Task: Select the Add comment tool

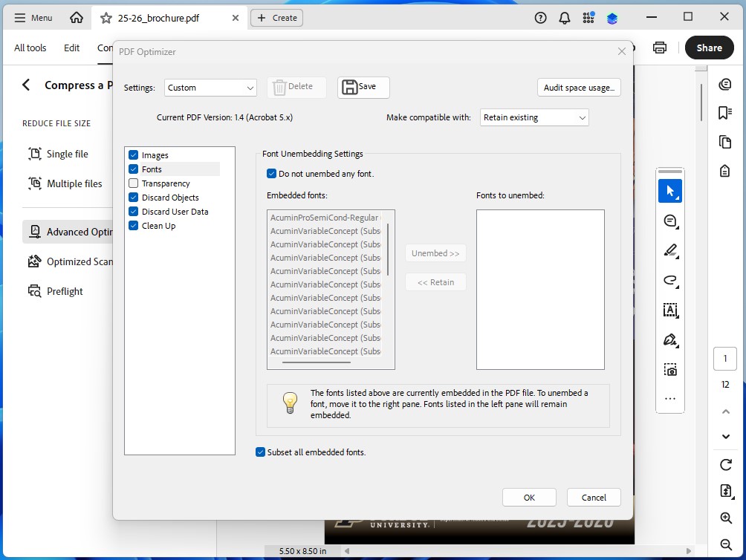Action: (670, 221)
